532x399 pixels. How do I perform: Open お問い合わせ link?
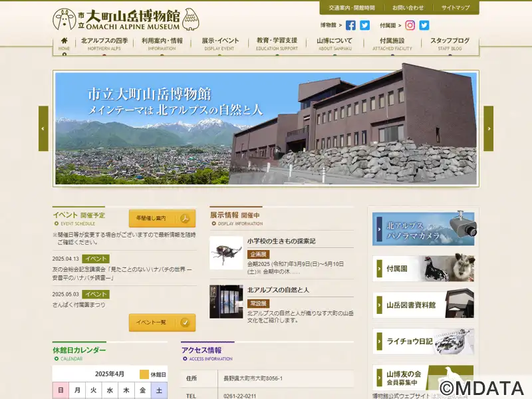(408, 7)
